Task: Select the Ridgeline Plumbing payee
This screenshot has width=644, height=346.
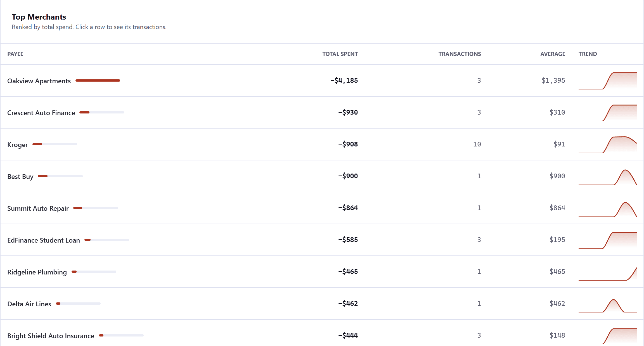Action: point(37,272)
